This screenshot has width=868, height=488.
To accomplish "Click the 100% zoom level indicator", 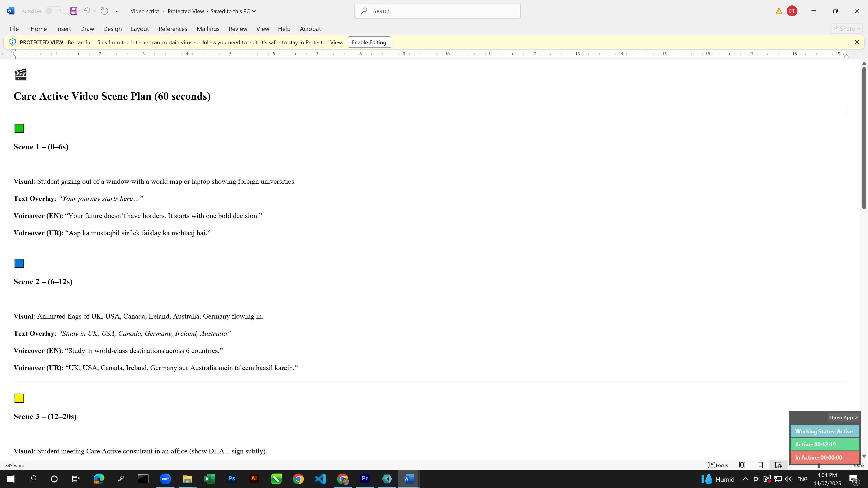I will click(x=858, y=466).
